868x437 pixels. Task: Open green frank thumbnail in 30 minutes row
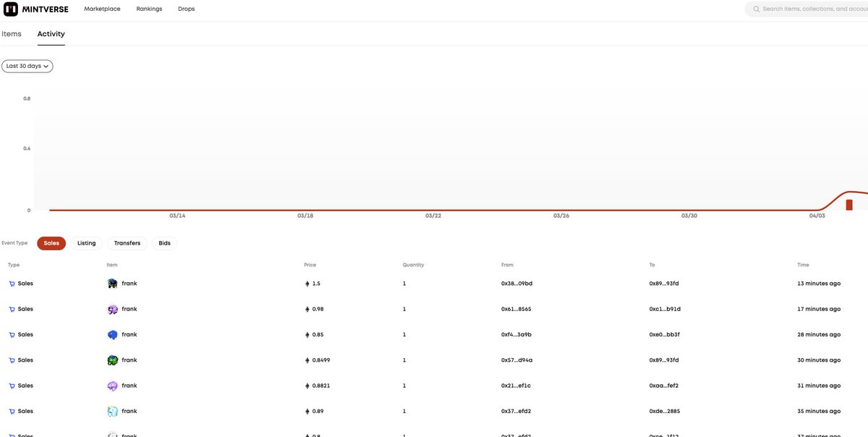click(112, 360)
